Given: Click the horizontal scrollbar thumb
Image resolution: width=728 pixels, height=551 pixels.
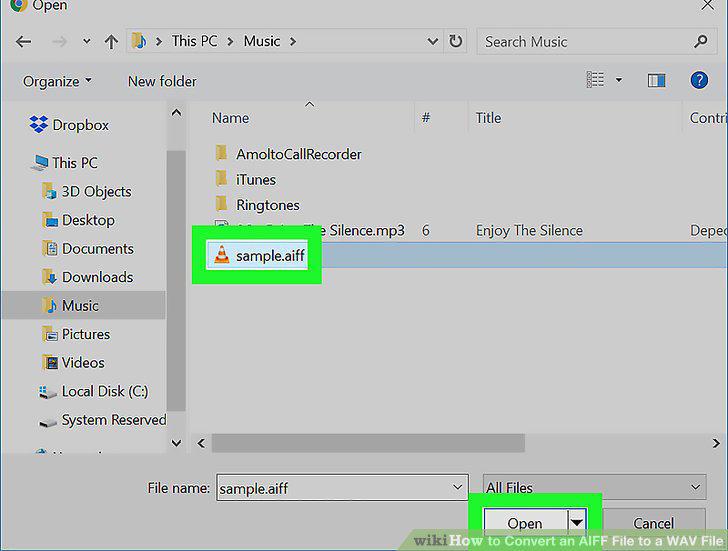Looking at the screenshot, I should 368,443.
